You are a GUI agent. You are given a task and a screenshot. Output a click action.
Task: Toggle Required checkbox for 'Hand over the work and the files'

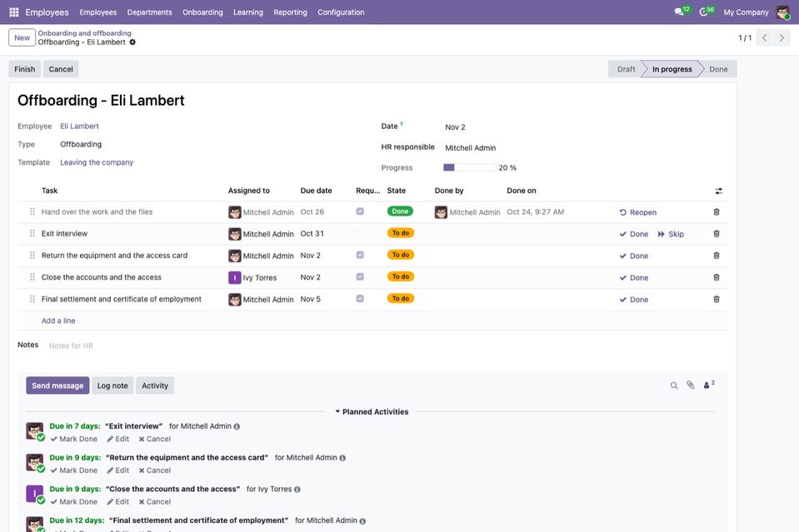coord(360,211)
